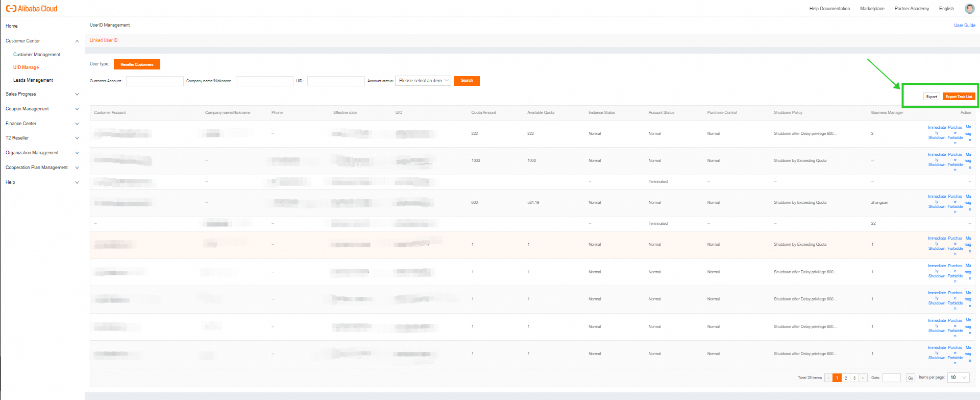
Task: Click the 'Quota Amount' column header
Action: tap(483, 113)
